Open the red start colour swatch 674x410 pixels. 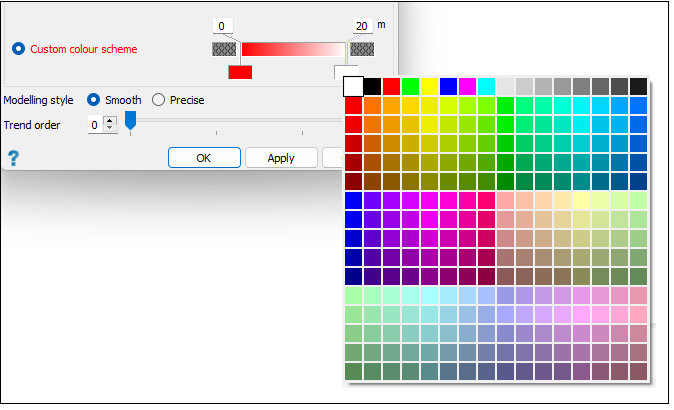tap(240, 72)
